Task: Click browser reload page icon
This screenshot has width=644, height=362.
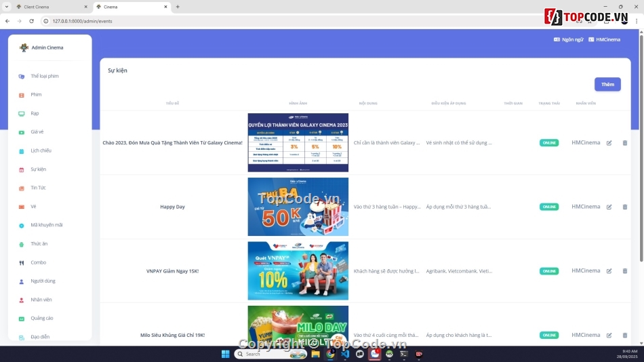Action: click(31, 21)
